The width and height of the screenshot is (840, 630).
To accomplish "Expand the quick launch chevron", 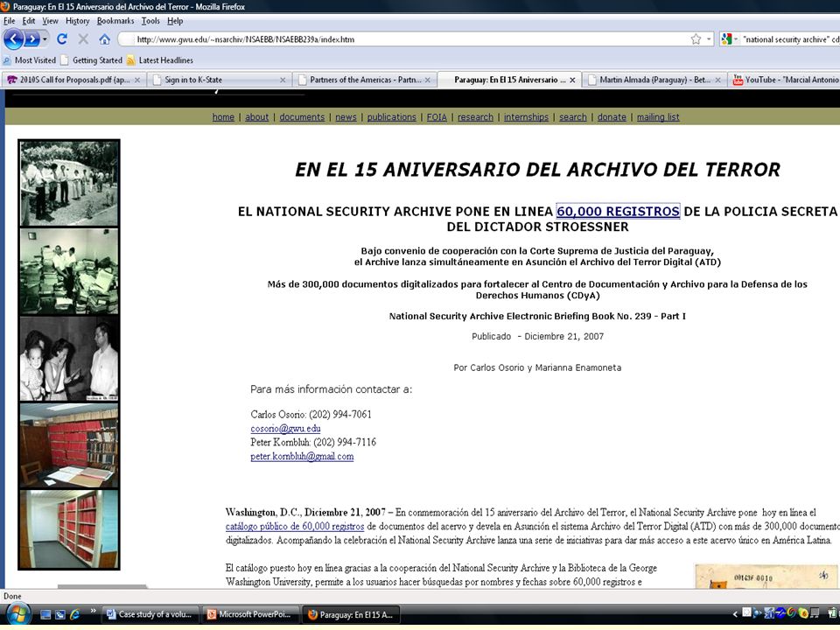I will point(93,611).
